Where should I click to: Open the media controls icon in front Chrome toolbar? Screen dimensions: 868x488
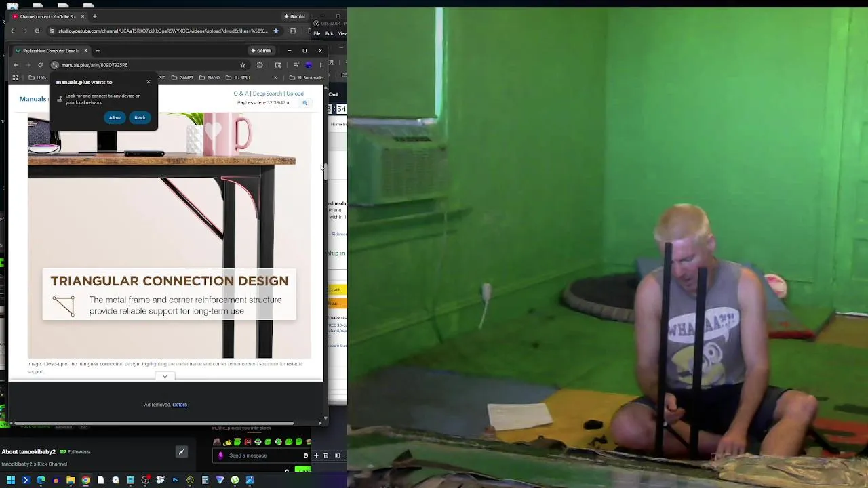(x=295, y=65)
